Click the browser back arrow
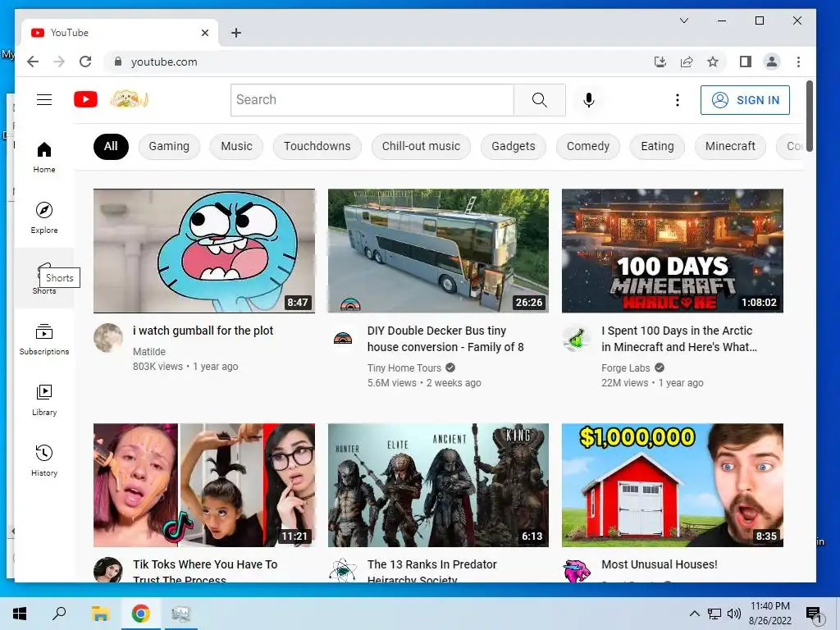840x630 pixels. (33, 62)
